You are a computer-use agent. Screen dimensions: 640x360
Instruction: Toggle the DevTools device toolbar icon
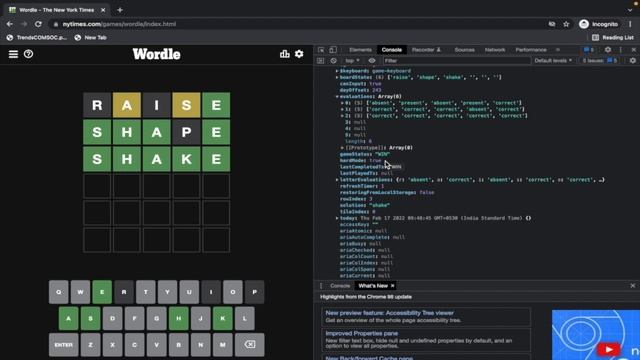coord(333,50)
